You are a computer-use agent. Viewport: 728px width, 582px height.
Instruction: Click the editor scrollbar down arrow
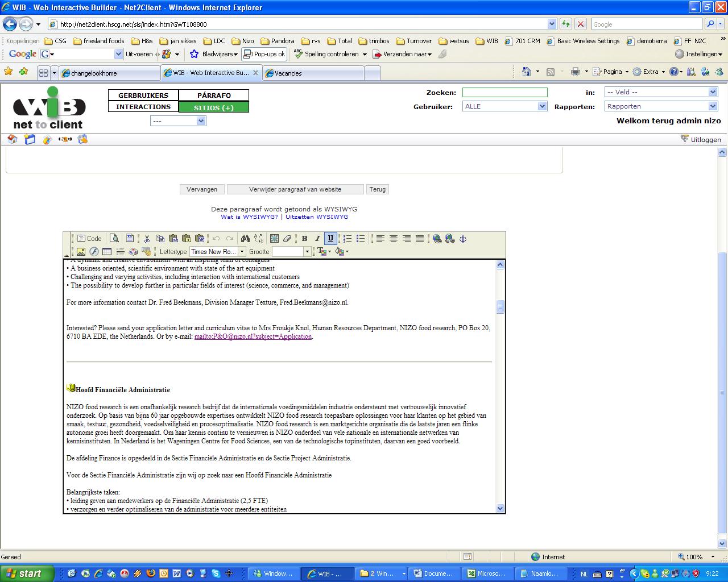(500, 509)
